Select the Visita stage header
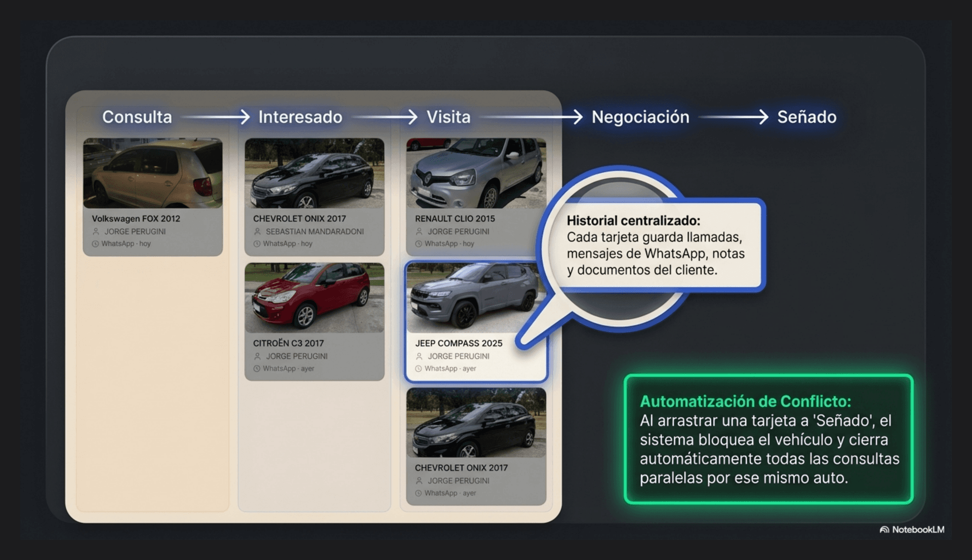 click(x=449, y=117)
